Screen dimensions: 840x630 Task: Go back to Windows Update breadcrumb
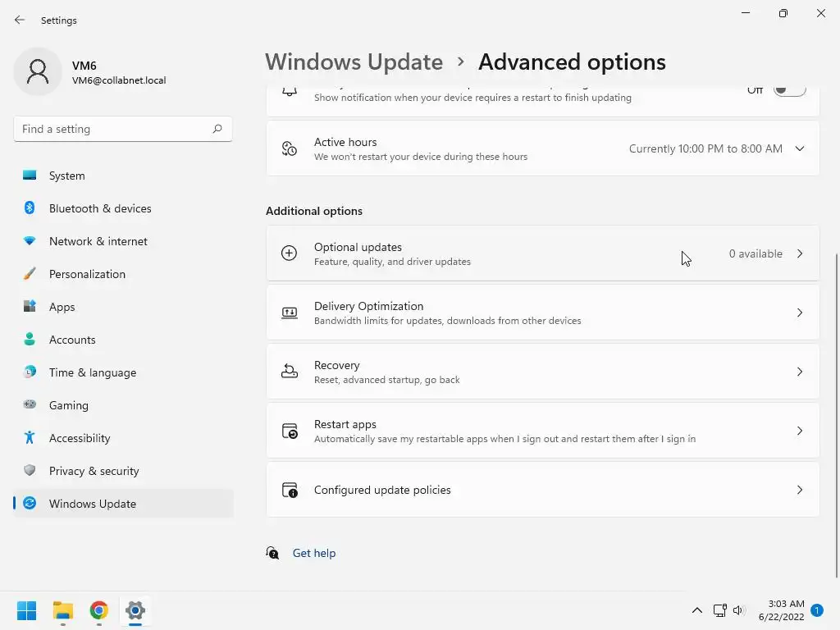[354, 62]
